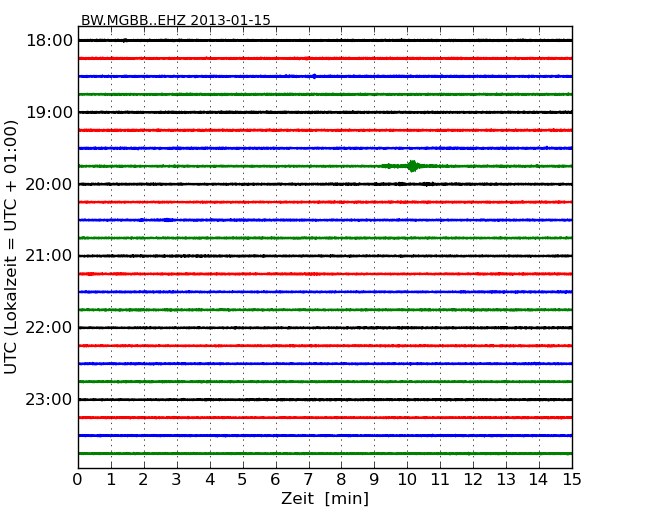
Task: Select the y-axis label UTC (Lokalzeit = UTC + 01:00)
Action: (11, 247)
